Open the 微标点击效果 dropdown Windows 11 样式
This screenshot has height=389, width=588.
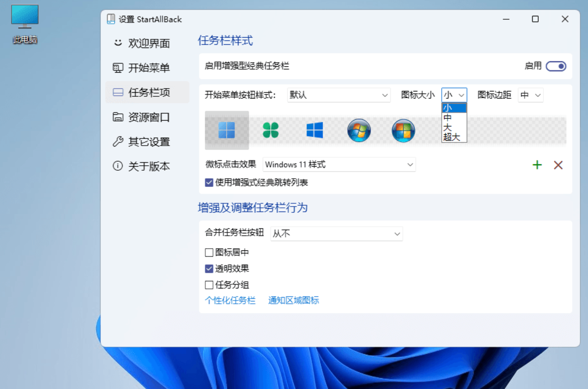(x=339, y=164)
